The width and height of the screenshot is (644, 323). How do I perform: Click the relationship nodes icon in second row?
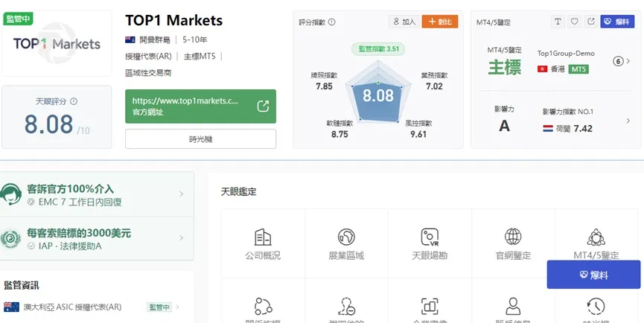[263, 306]
